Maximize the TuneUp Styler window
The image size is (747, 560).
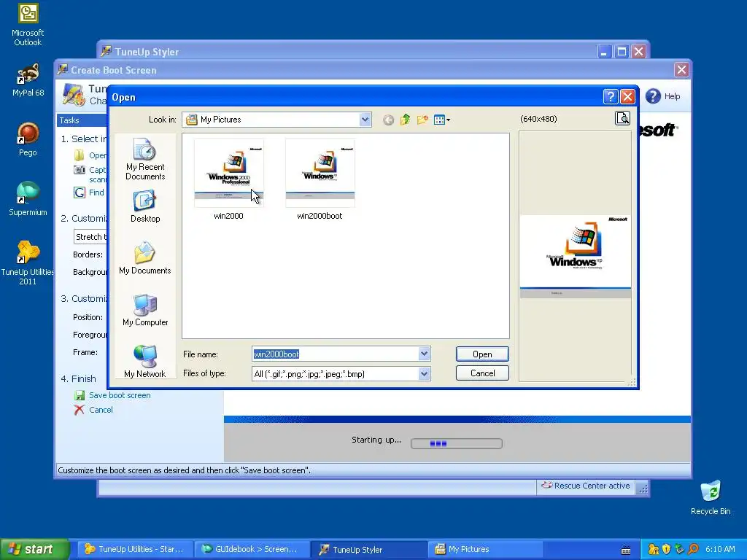click(x=622, y=52)
